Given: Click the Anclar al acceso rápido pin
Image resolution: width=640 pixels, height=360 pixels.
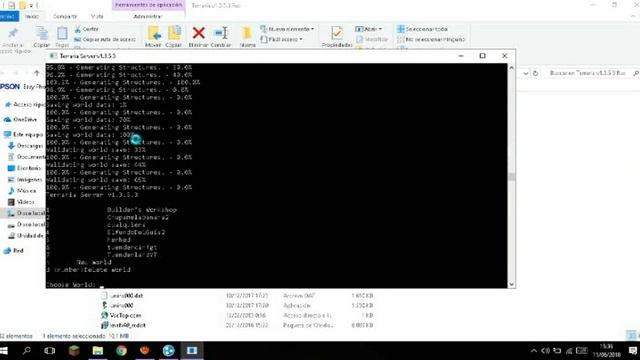Looking at the screenshot, I should (x=13, y=33).
